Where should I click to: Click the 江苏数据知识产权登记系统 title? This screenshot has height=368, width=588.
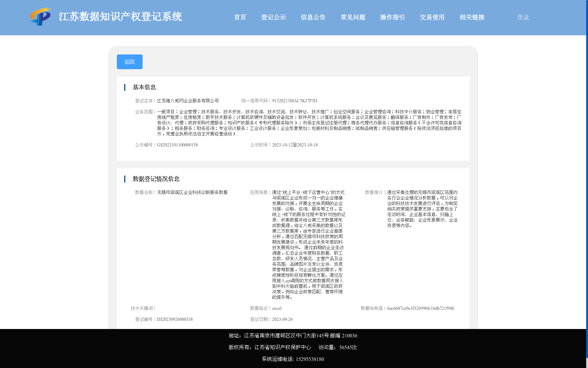tap(120, 17)
